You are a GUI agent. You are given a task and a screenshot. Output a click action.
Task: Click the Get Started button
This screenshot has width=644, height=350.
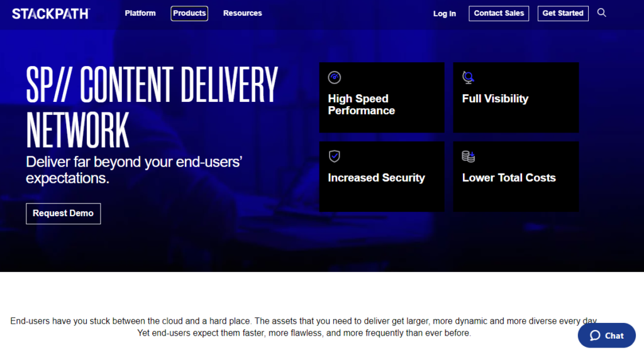click(563, 13)
